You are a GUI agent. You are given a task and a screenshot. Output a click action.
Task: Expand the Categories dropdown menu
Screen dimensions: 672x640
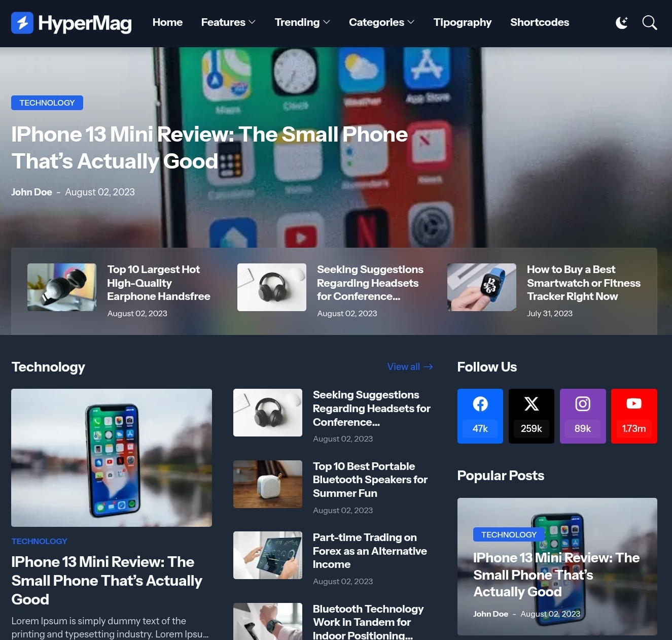(x=381, y=22)
